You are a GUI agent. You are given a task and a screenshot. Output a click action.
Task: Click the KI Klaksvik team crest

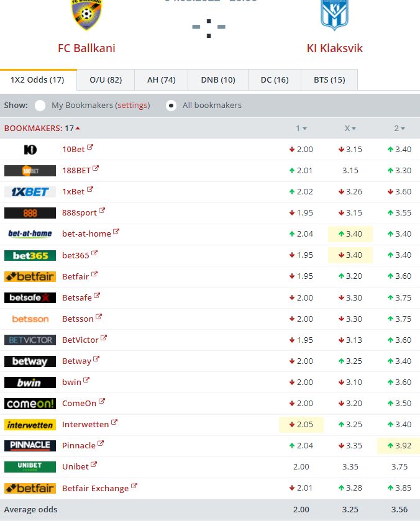(x=334, y=15)
